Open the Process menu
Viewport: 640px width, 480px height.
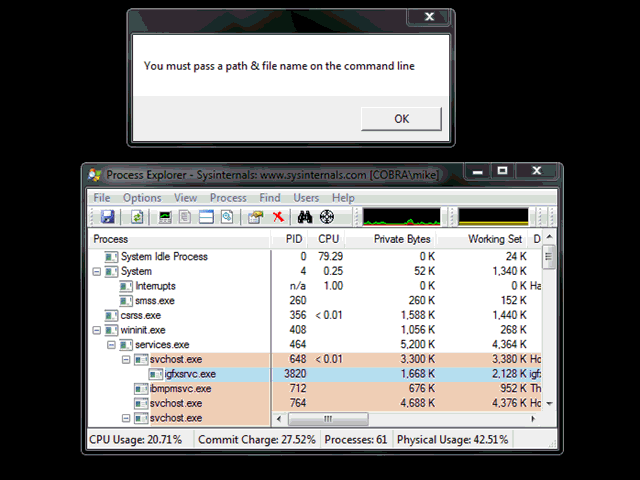(x=228, y=198)
